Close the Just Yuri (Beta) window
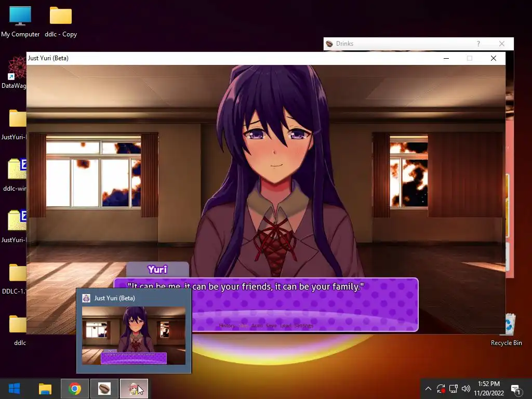 coord(494,58)
